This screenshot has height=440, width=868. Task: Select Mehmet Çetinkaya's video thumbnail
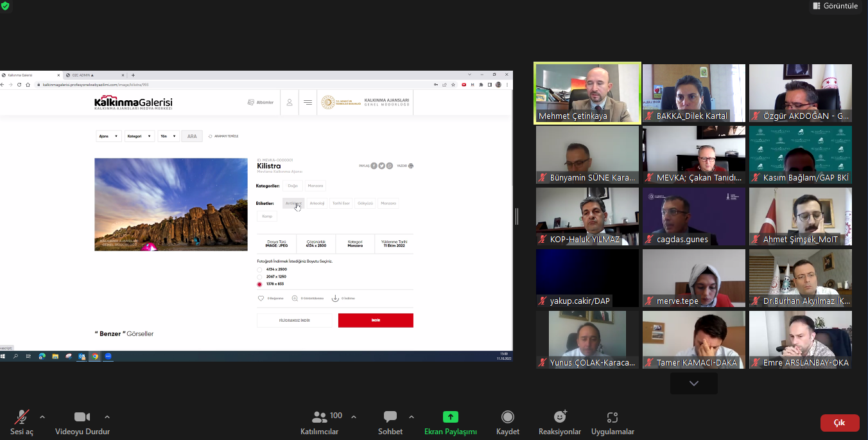pos(587,92)
